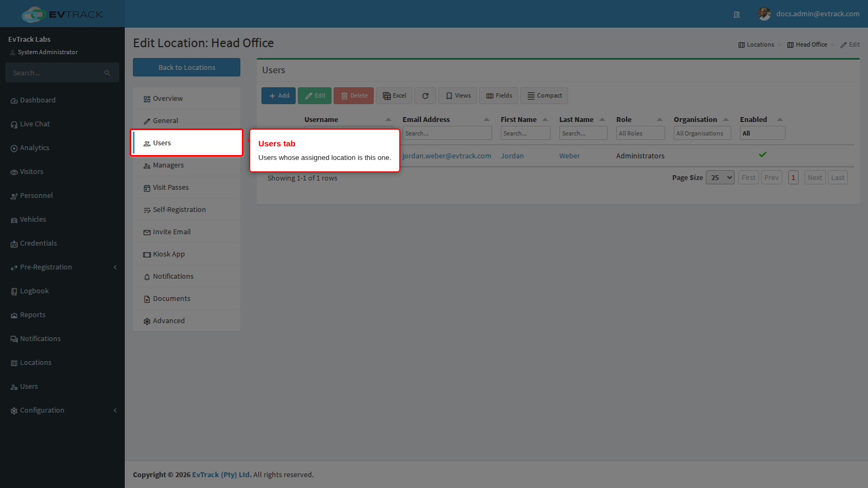
Task: Click the green Edit button in the toolbar
Action: pos(315,96)
